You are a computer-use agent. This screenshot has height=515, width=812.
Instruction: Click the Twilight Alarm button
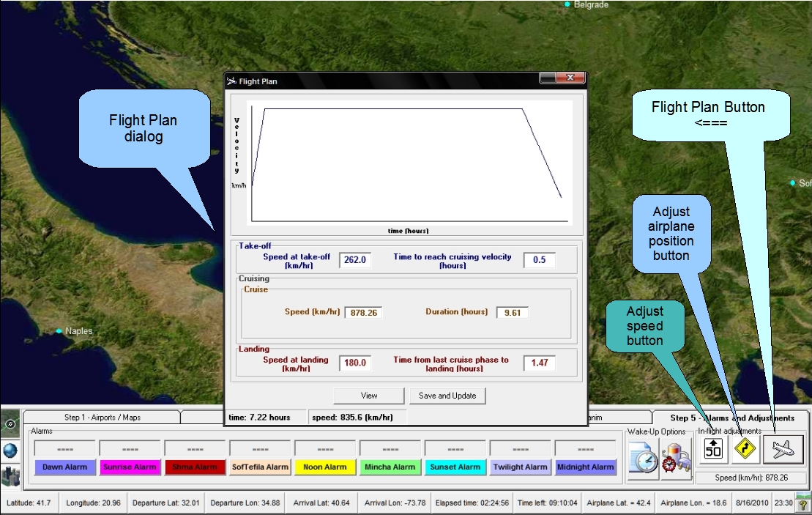pos(520,467)
